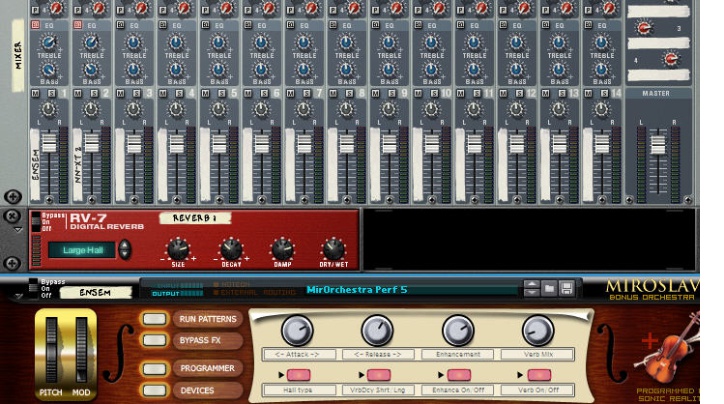Solo mixer channel 3
724x404 pixels.
pyautogui.click(x=137, y=94)
